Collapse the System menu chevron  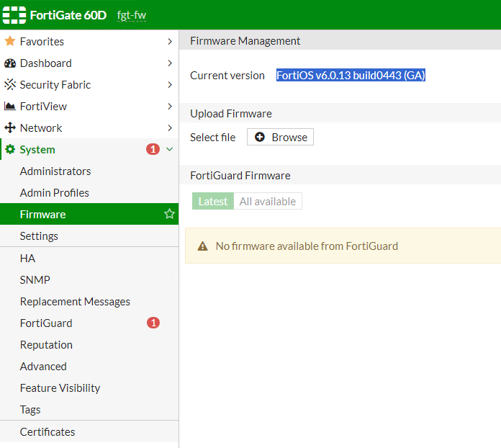(x=169, y=149)
